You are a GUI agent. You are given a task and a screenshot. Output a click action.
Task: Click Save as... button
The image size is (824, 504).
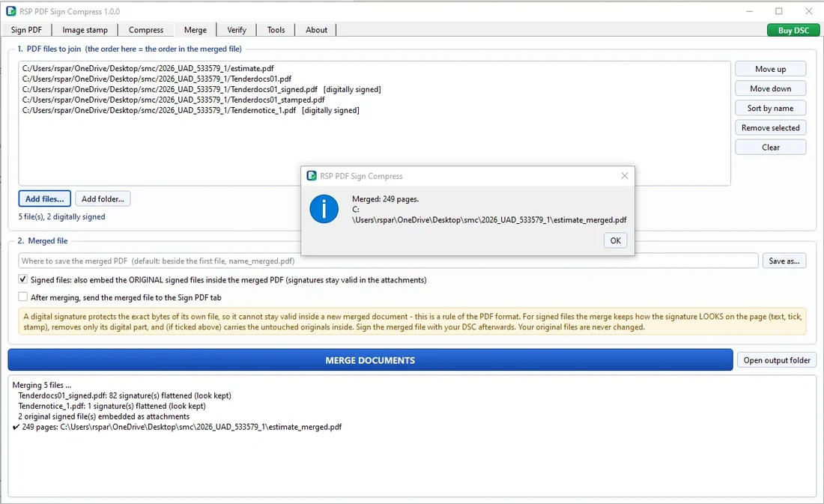pos(784,261)
